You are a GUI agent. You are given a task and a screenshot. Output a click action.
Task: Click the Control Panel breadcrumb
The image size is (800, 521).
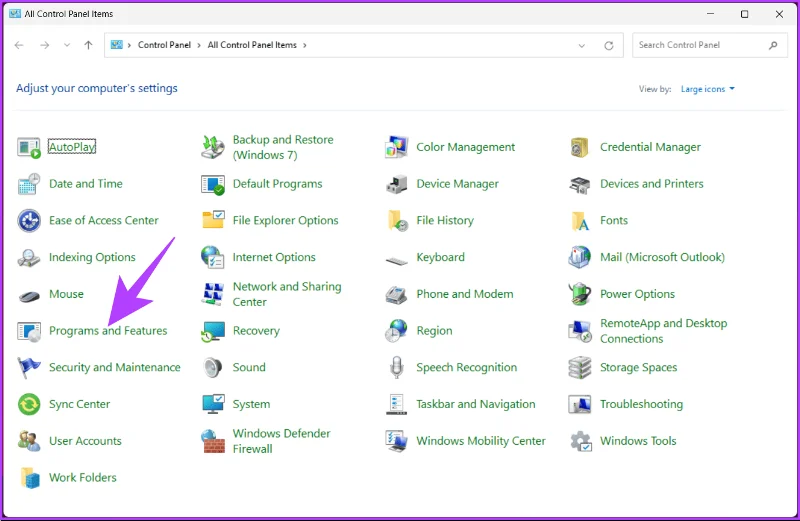[x=164, y=45]
